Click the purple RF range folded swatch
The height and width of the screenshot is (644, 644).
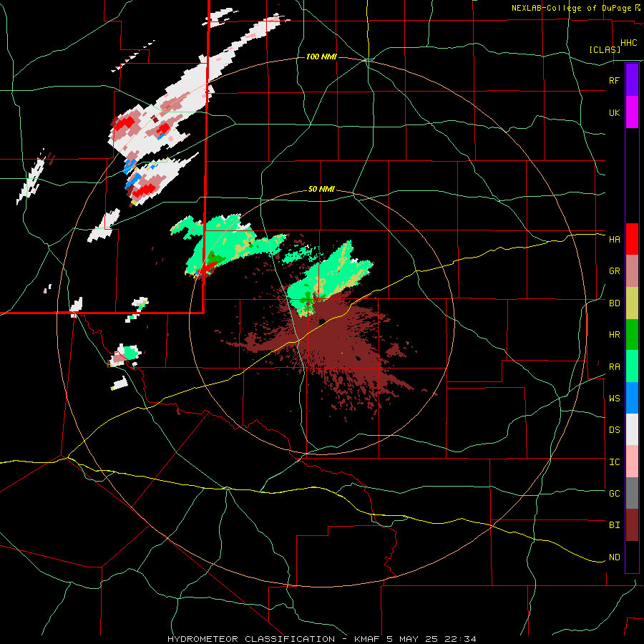(x=632, y=80)
